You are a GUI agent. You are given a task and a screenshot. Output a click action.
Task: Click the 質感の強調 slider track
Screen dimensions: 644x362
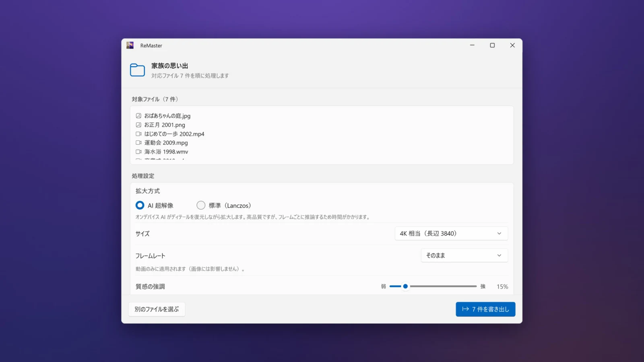(433, 286)
